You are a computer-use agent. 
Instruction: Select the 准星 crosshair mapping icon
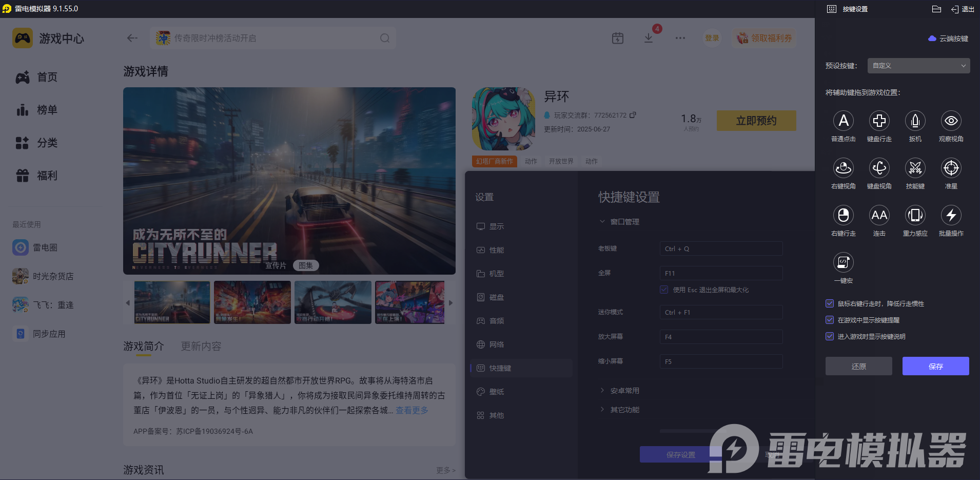pyautogui.click(x=951, y=168)
